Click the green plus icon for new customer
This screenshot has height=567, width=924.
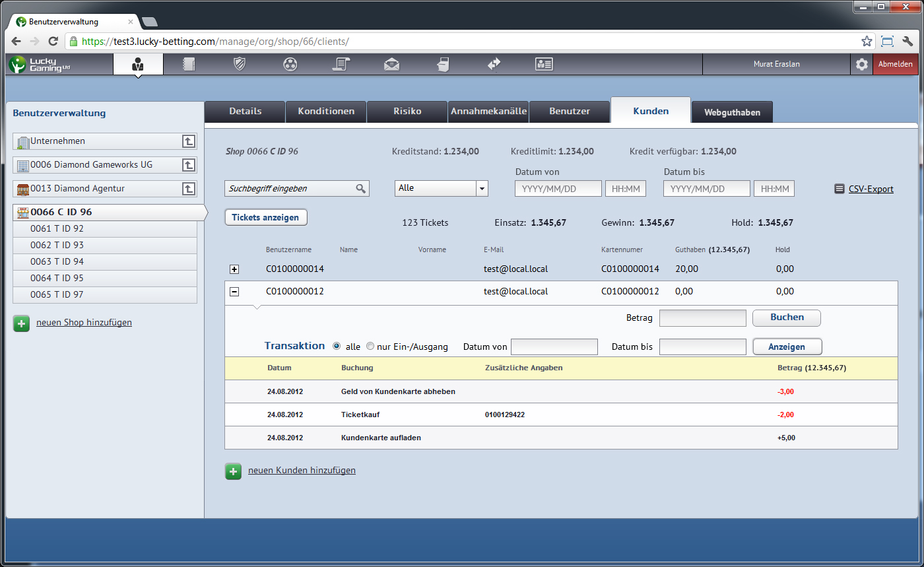pyautogui.click(x=233, y=471)
